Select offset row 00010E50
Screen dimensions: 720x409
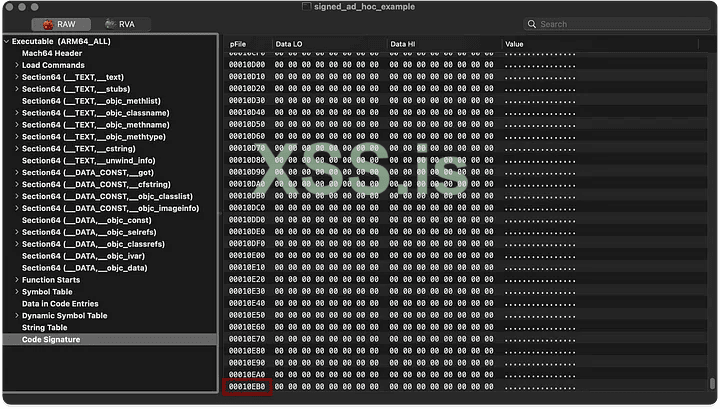(466, 316)
